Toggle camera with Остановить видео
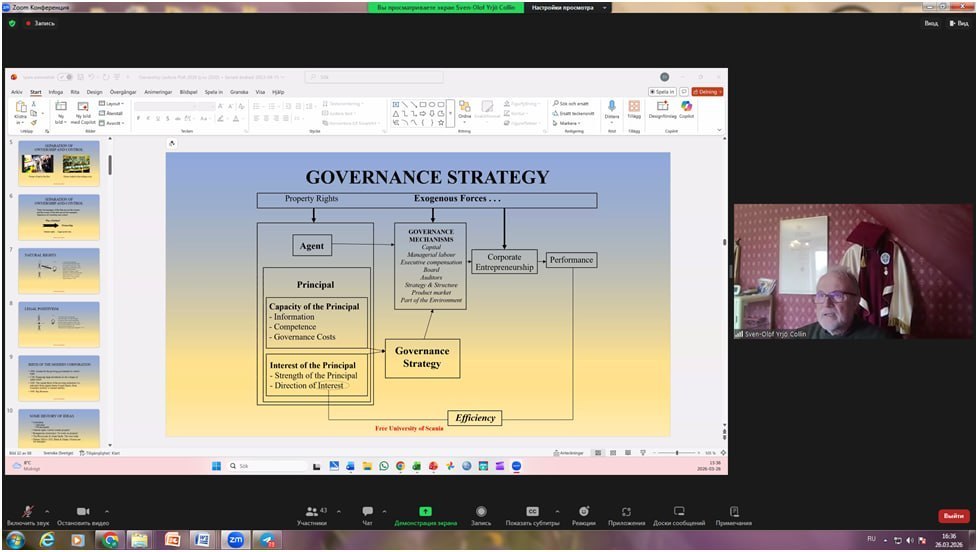Viewport: 978px width, 552px height. click(83, 511)
